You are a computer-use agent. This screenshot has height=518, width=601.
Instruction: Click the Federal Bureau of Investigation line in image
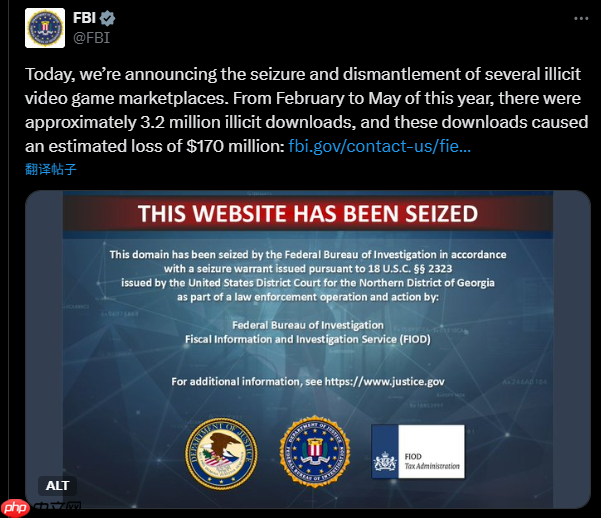(308, 325)
